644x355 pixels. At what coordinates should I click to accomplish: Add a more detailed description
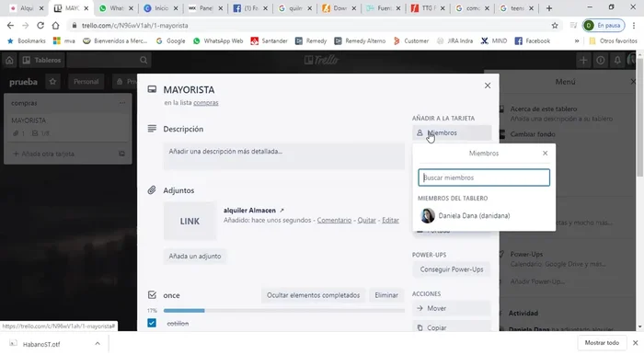coord(283,156)
